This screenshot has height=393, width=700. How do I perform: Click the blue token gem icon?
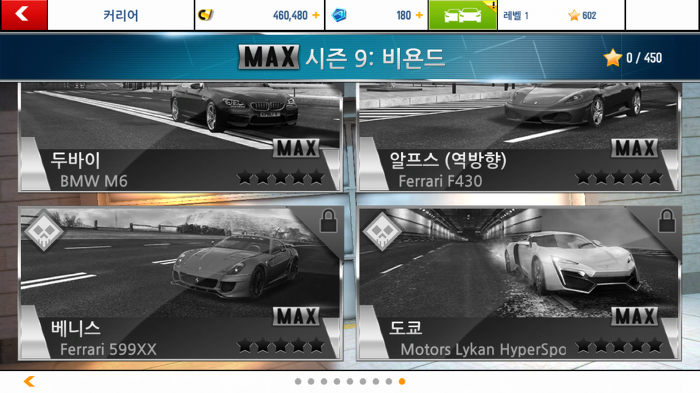coord(339,15)
